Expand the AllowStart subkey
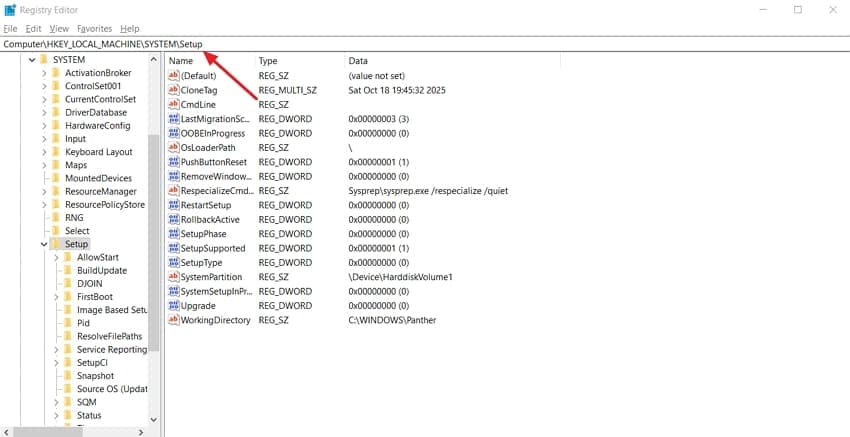This screenshot has height=437, width=850. click(56, 257)
